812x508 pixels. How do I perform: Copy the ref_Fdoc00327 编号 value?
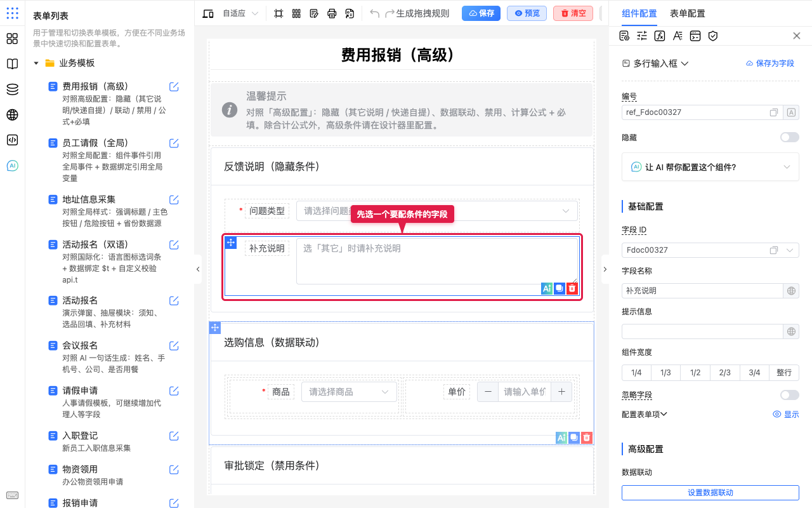(774, 112)
